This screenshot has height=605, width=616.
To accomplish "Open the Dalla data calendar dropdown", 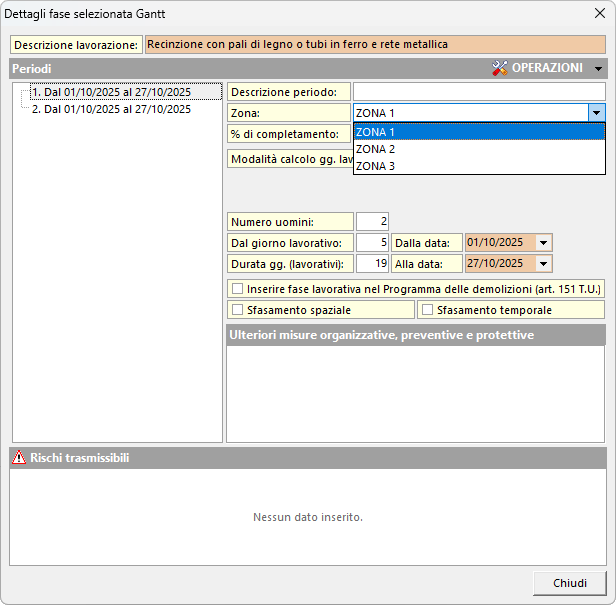I will pyautogui.click(x=543, y=242).
